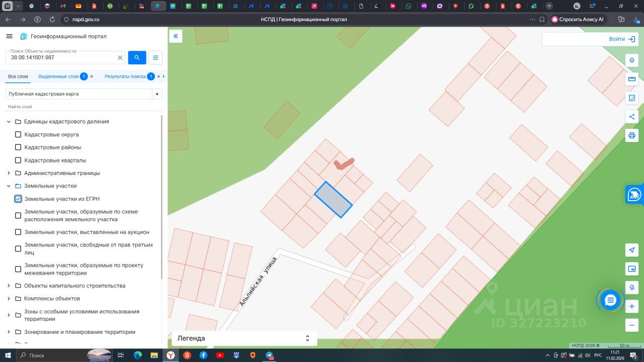Collapse sidebar with double-chevron button
Viewport: 644px width, 362px height.
[176, 36]
